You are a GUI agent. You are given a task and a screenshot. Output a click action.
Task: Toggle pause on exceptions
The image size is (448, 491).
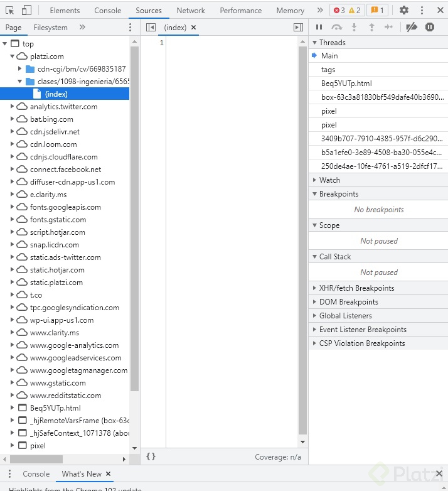430,27
